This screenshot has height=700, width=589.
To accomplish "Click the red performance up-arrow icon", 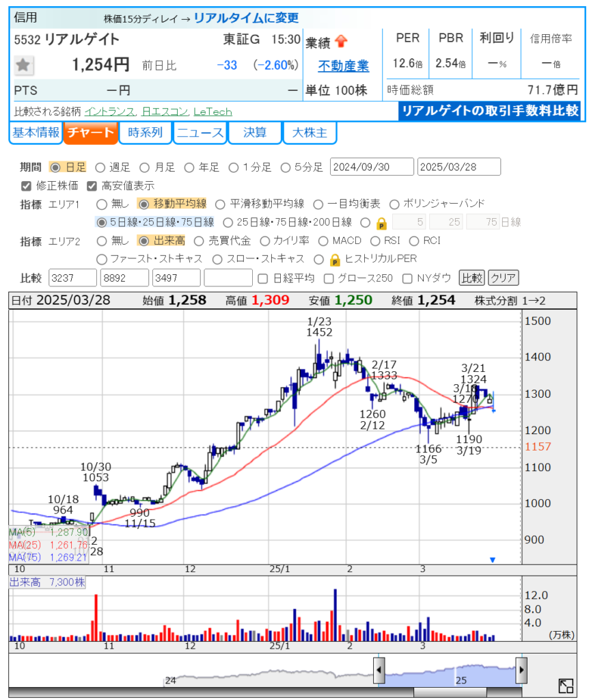I will point(342,42).
